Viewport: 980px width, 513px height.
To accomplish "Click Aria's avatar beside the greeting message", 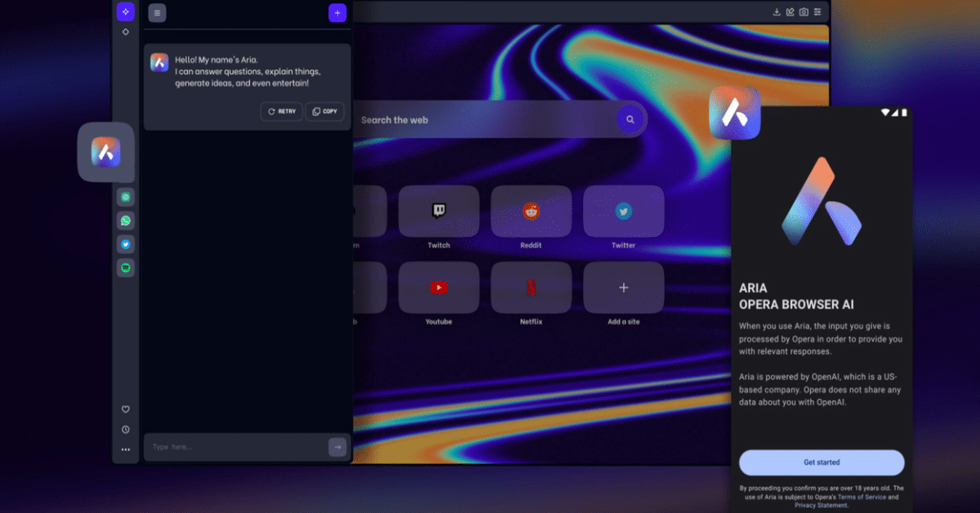I will click(159, 62).
